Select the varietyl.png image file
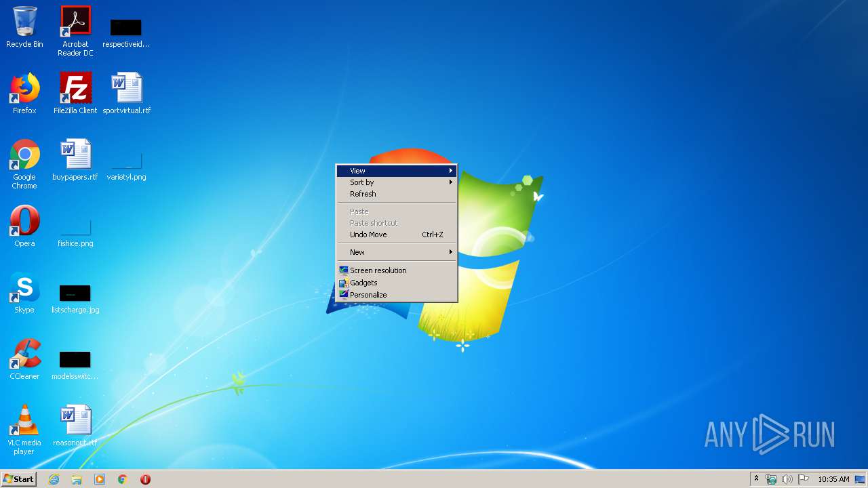 click(126, 167)
